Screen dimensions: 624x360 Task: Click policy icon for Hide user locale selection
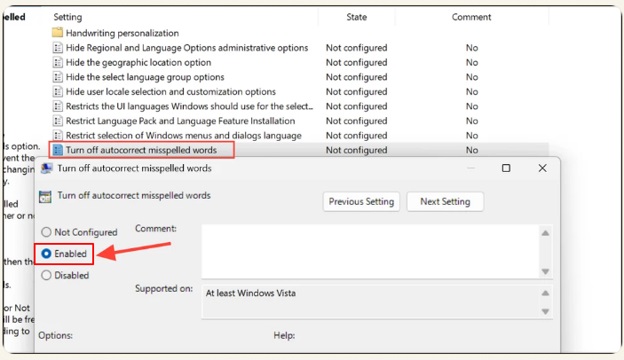click(x=58, y=91)
